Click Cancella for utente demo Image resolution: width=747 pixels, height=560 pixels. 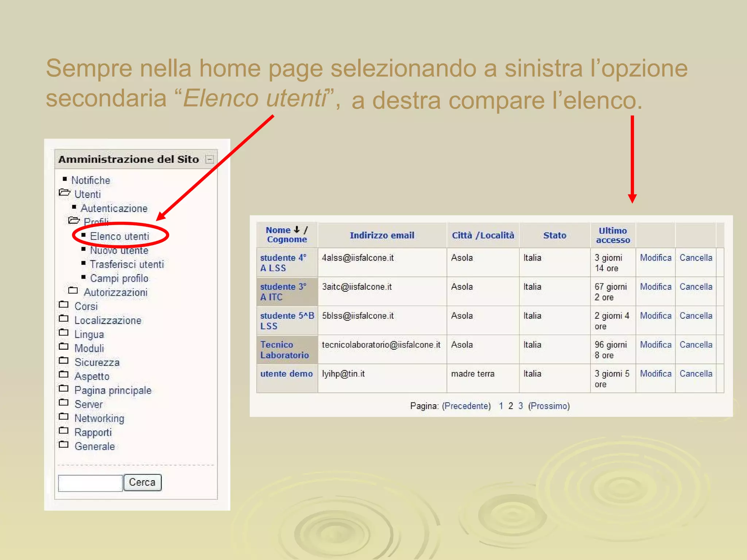pyautogui.click(x=696, y=374)
